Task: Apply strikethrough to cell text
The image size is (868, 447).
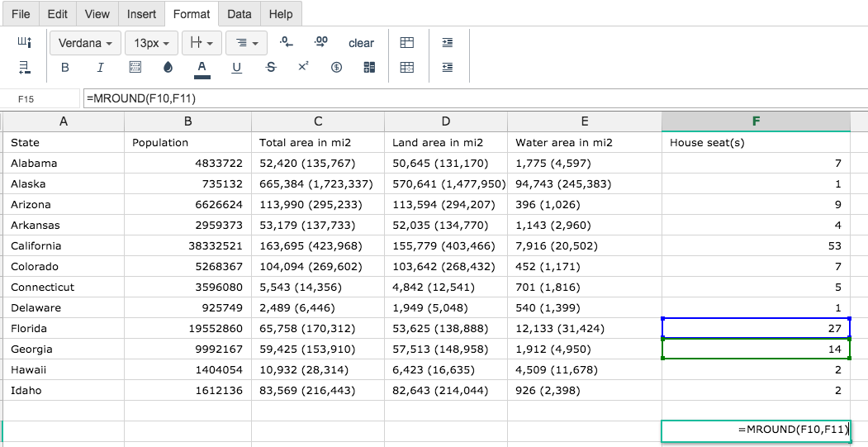Action: 271,68
